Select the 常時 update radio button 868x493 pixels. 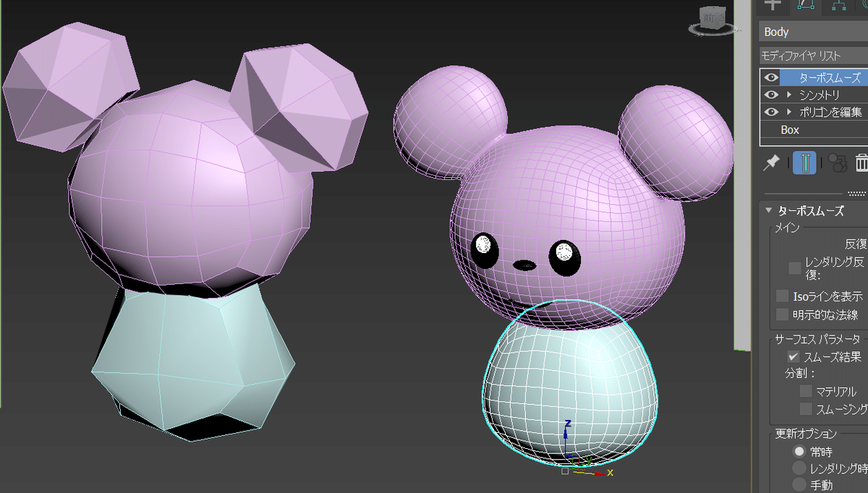799,452
